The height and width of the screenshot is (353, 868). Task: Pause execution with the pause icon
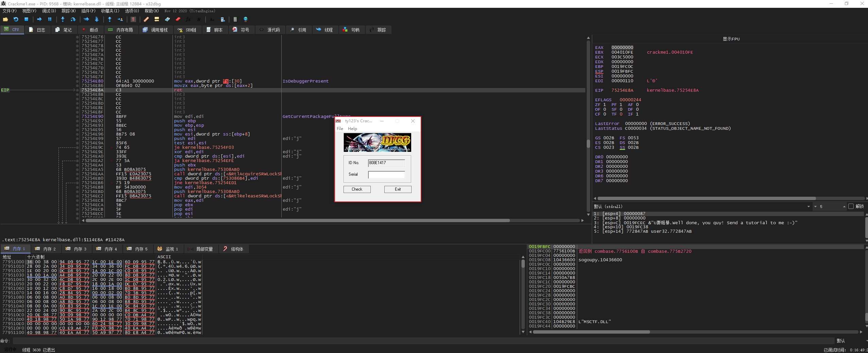50,20
